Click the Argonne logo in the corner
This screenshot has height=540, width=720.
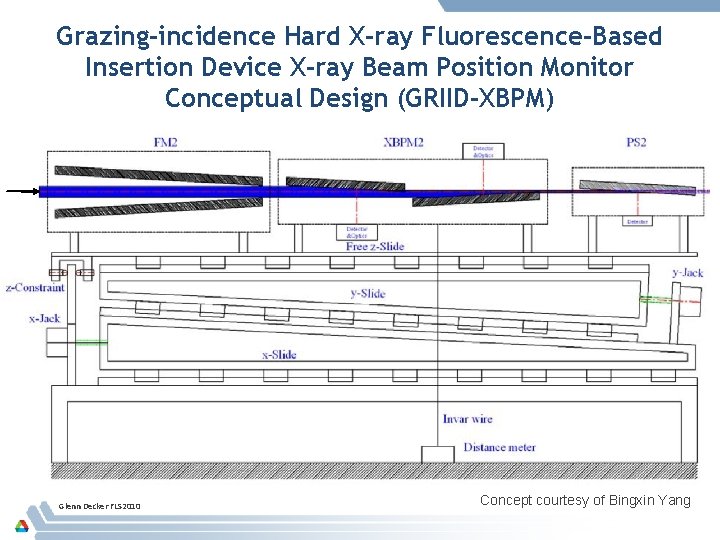22,526
